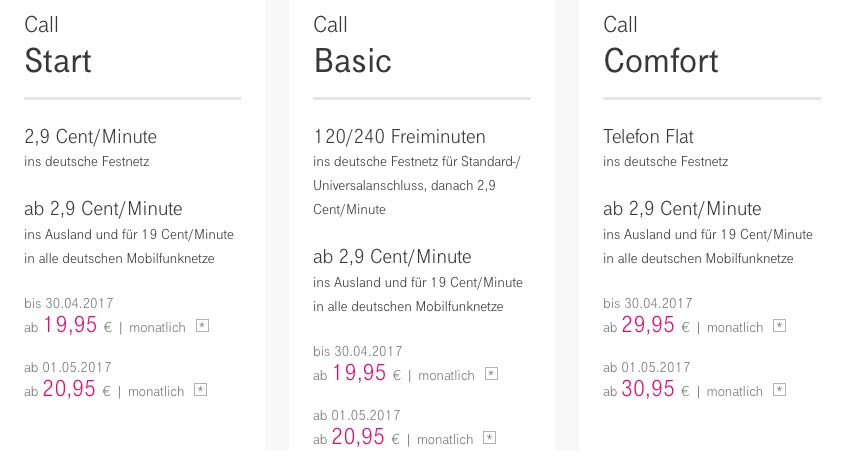Select the Call Basic plan heading
Viewport: 845px width, 460px height.
(x=352, y=60)
